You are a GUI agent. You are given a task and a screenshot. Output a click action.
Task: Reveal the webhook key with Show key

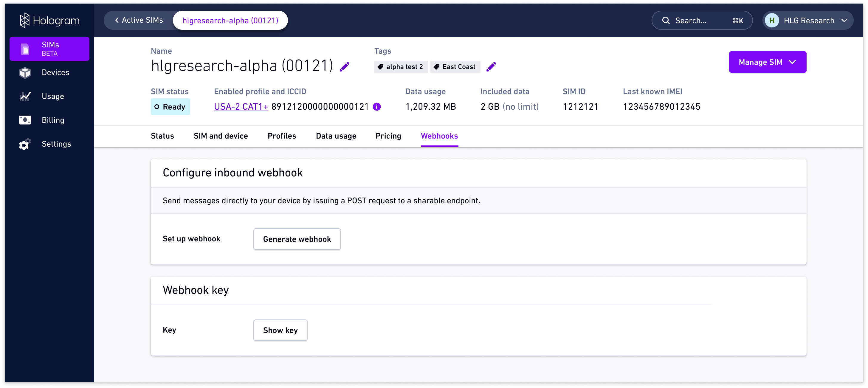pyautogui.click(x=280, y=330)
